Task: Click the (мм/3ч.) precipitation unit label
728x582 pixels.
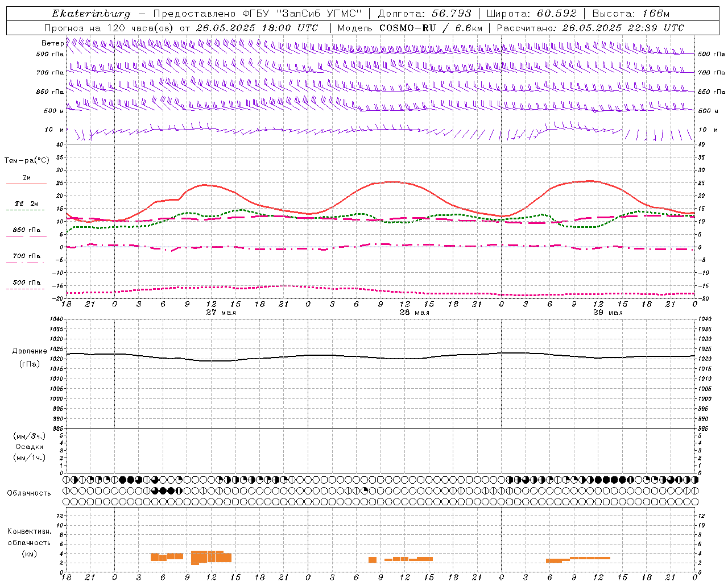Action: coord(30,436)
